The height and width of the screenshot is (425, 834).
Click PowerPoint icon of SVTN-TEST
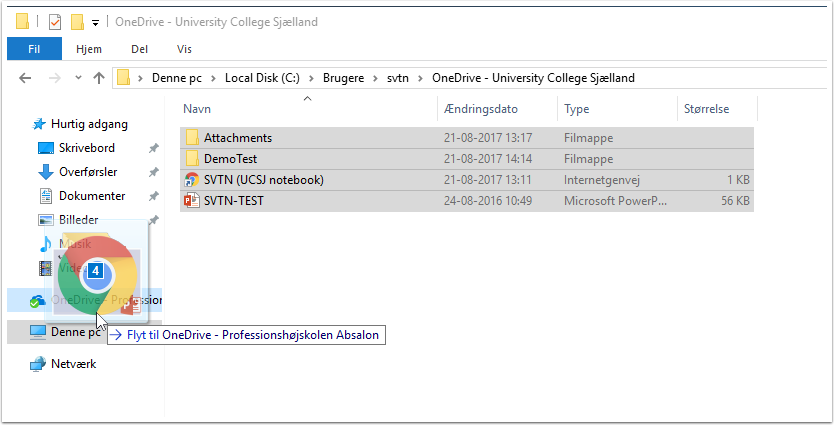[191, 201]
